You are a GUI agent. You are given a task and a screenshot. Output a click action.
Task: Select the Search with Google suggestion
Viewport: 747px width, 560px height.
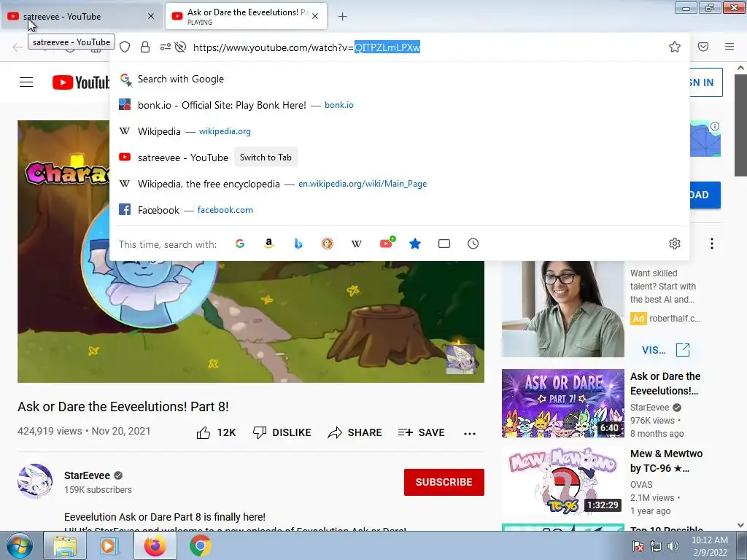coord(399,79)
